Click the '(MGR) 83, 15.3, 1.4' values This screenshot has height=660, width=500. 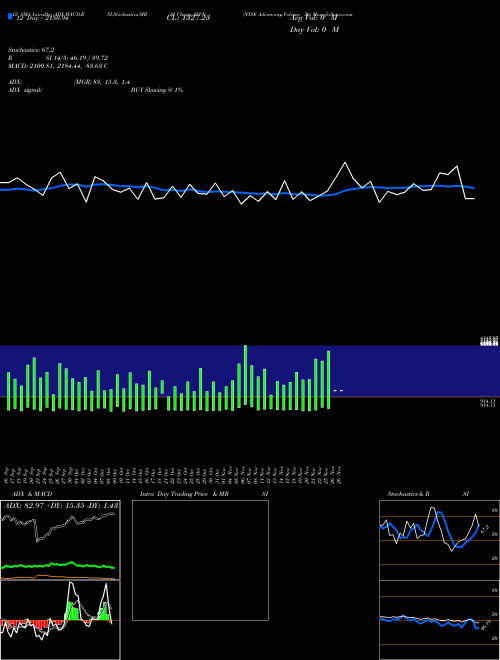[x=101, y=82]
